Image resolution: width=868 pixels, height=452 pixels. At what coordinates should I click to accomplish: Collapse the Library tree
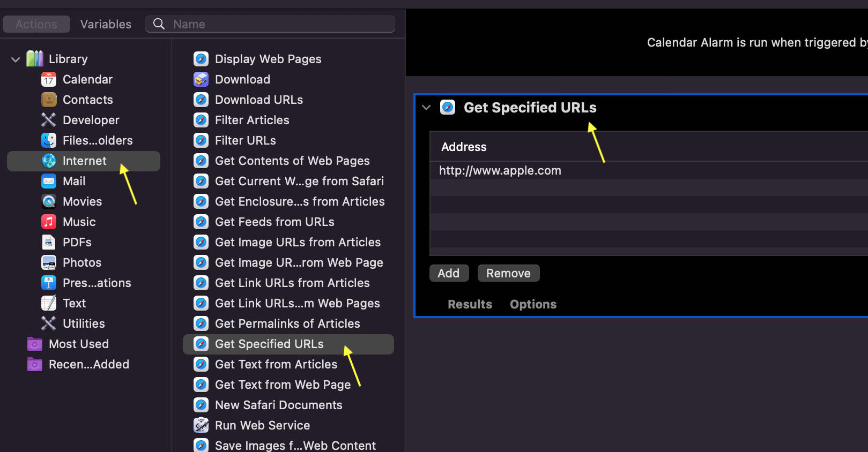(x=16, y=59)
